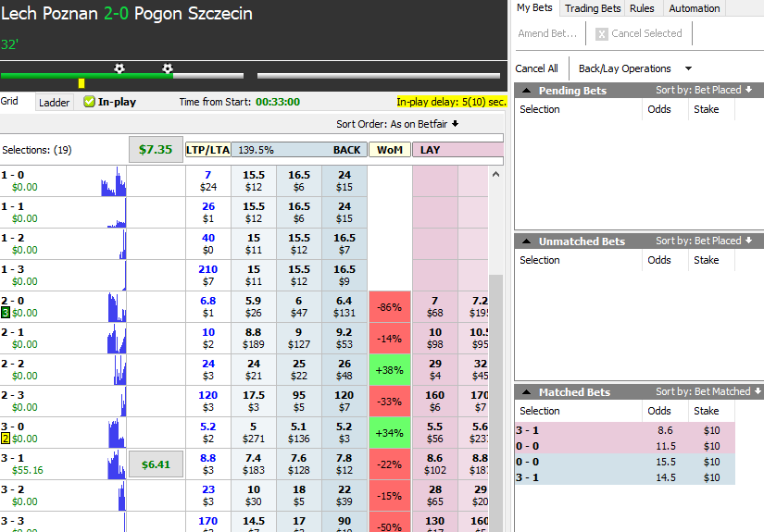
Task: Click the second goal ball icon on timeline
Action: [168, 68]
